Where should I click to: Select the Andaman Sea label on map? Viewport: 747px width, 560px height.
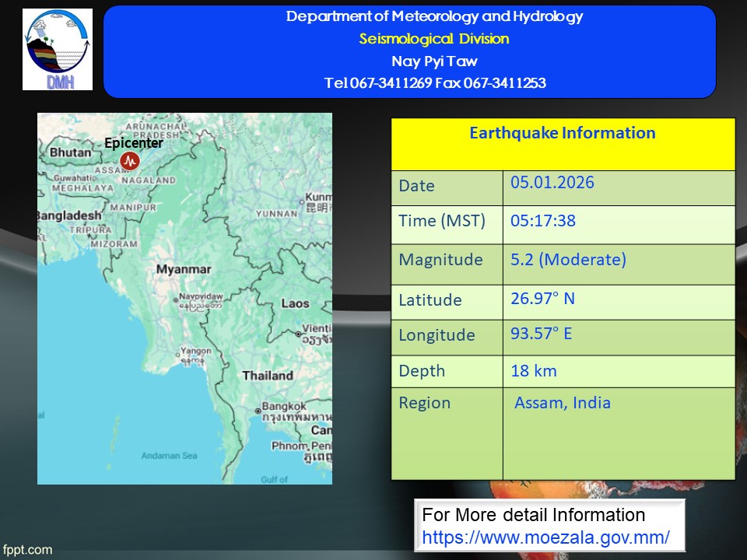click(x=171, y=456)
